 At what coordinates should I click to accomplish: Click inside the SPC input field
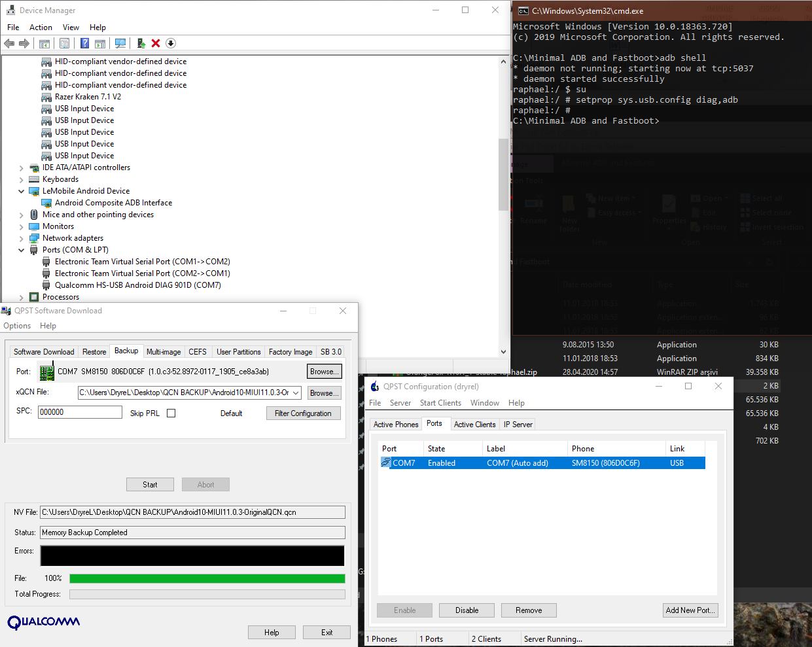[x=80, y=412]
